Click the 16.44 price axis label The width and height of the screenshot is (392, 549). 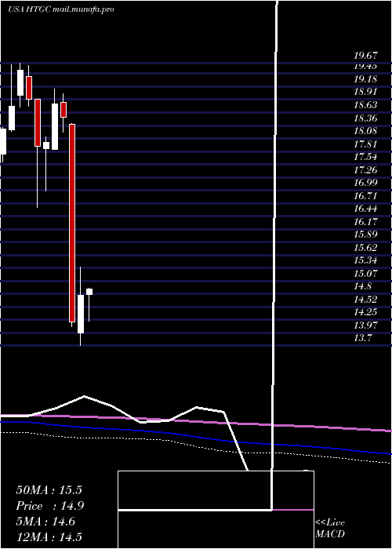[x=365, y=209]
